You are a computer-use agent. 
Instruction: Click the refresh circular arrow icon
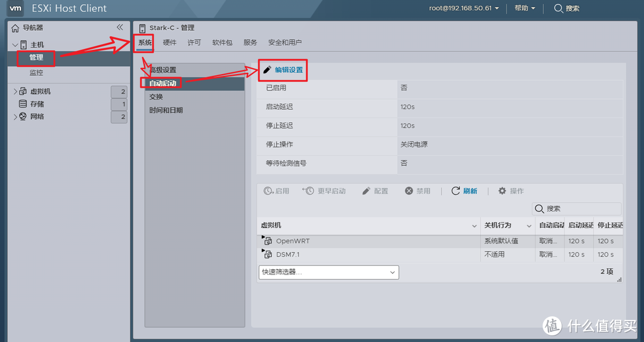click(456, 191)
